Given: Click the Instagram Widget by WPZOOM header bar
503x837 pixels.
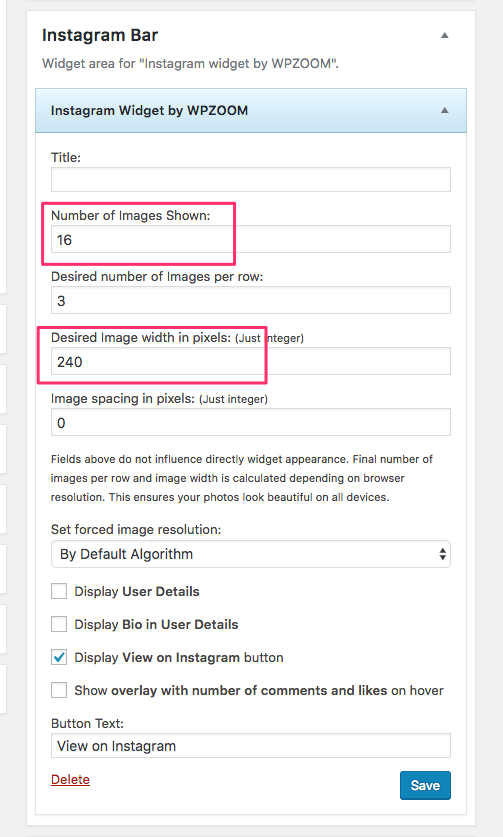Looking at the screenshot, I should [250, 110].
